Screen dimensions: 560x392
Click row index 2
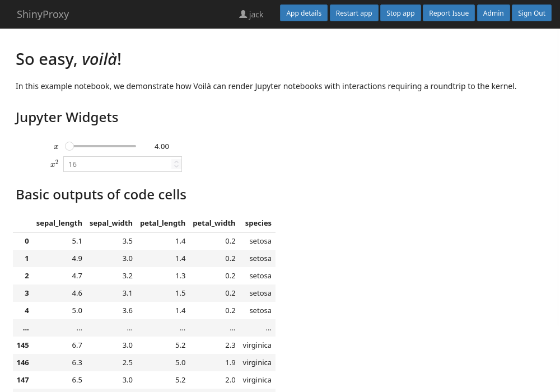(x=27, y=276)
